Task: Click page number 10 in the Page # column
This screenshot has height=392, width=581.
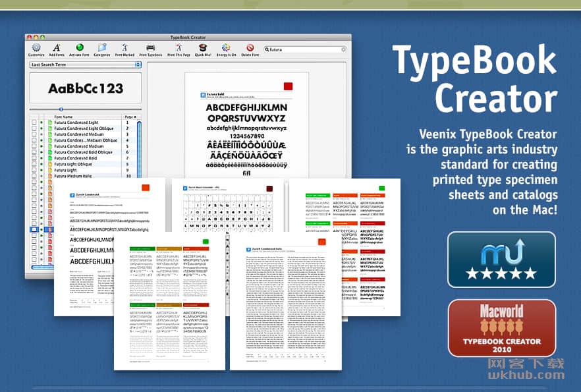Action: coord(128,176)
